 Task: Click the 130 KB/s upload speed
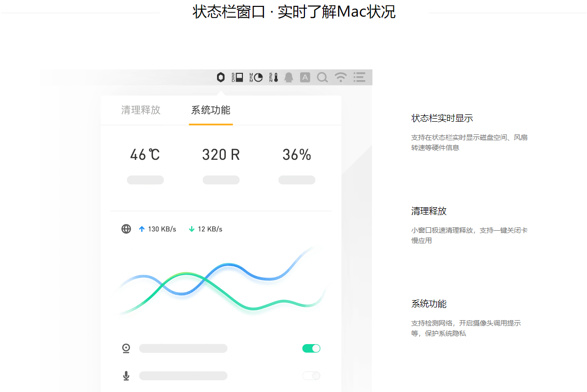tap(162, 229)
